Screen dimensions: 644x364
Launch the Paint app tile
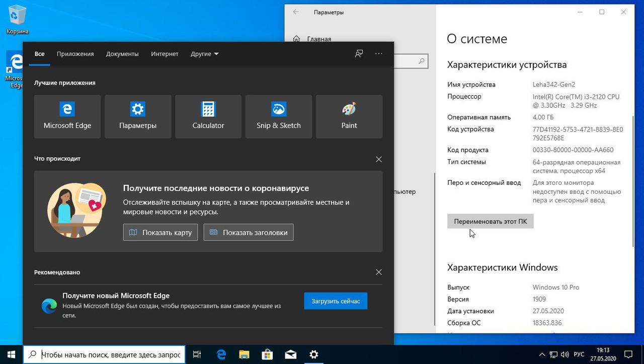[x=349, y=116]
